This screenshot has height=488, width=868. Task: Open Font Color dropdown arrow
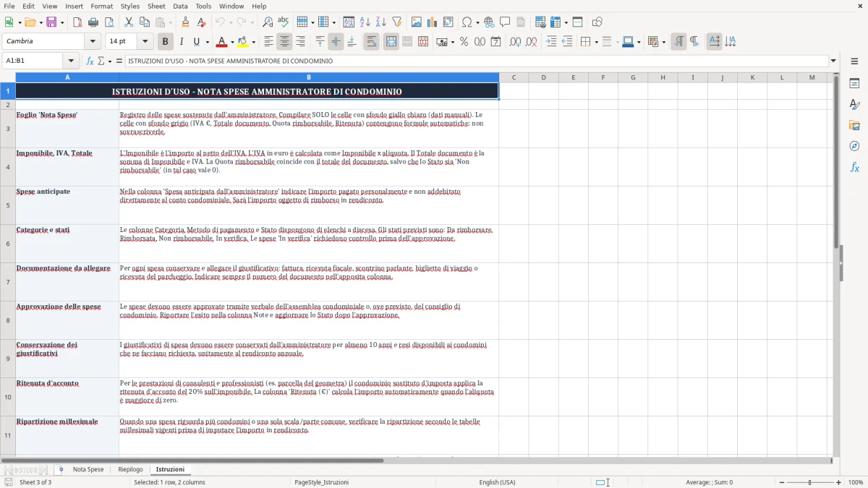(233, 42)
